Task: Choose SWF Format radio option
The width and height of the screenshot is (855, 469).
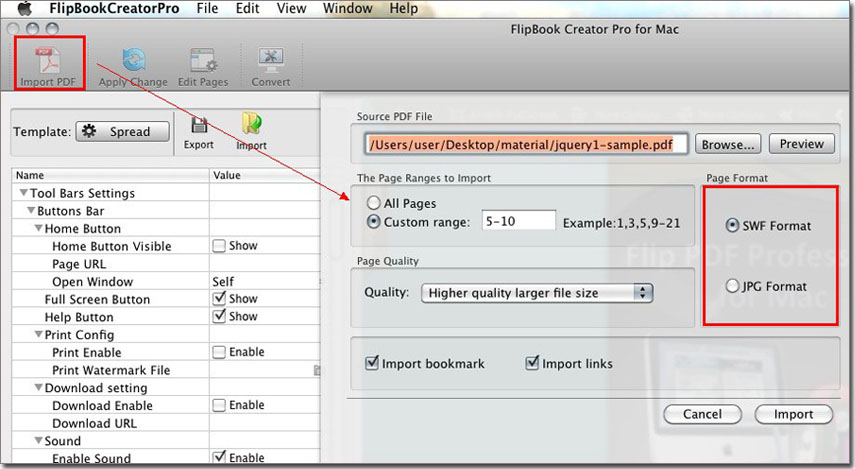Action: (x=732, y=225)
